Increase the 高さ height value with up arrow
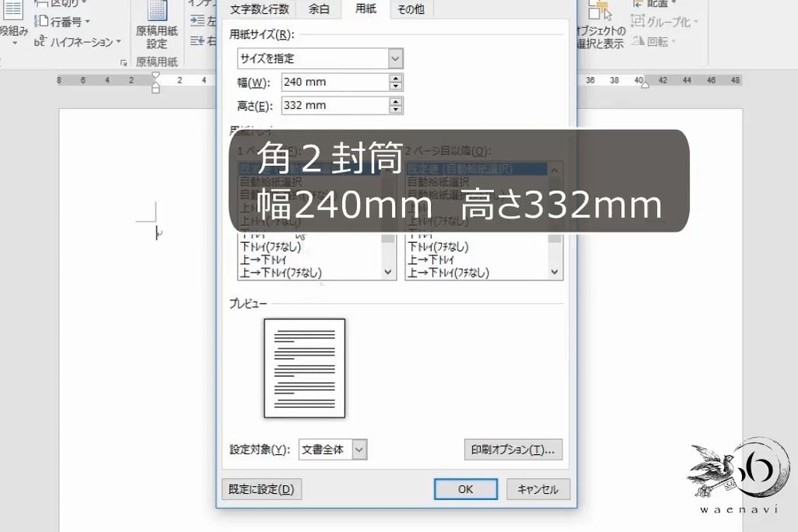The height and width of the screenshot is (532, 798). point(395,101)
